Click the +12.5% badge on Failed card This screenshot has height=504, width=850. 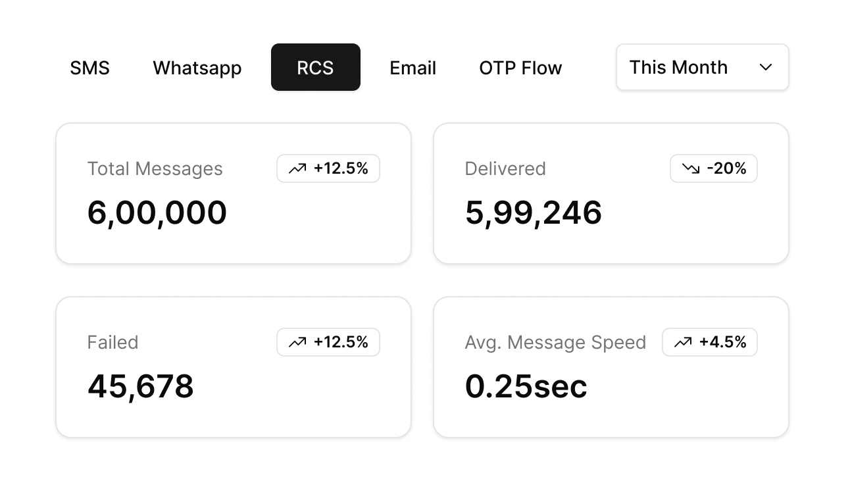328,342
